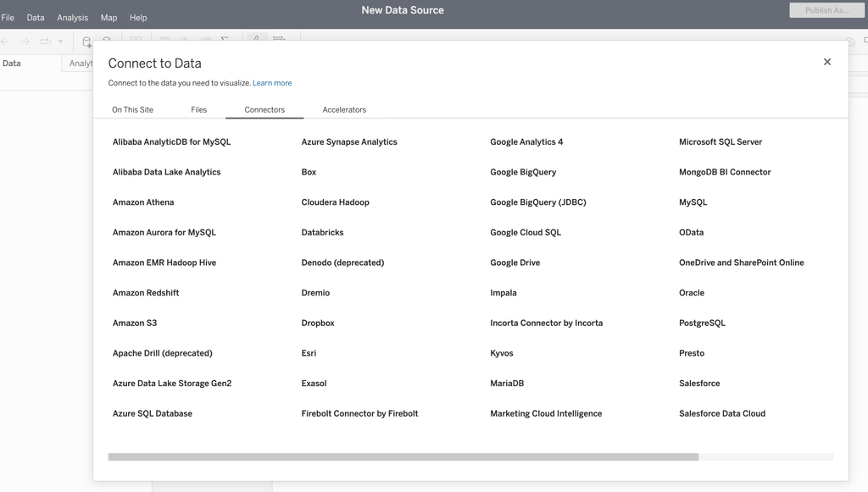Select the Impala connector
This screenshot has height=492, width=868.
504,292
